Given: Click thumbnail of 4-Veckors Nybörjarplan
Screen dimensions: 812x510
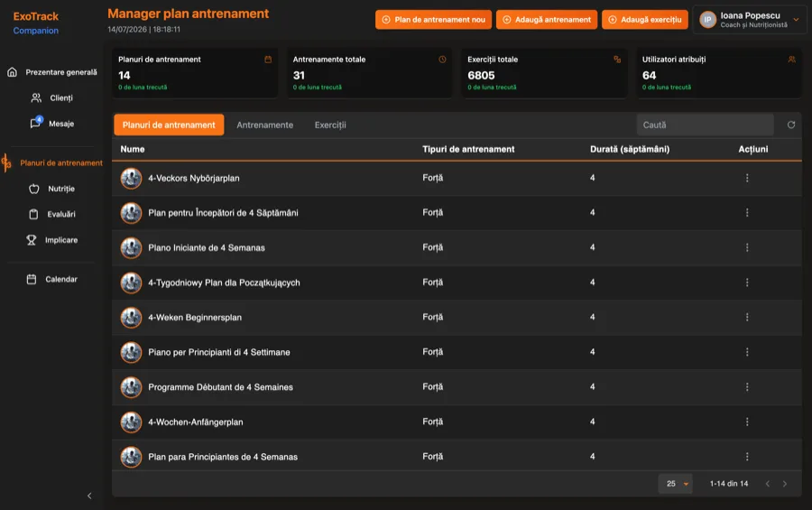Looking at the screenshot, I should pos(131,179).
